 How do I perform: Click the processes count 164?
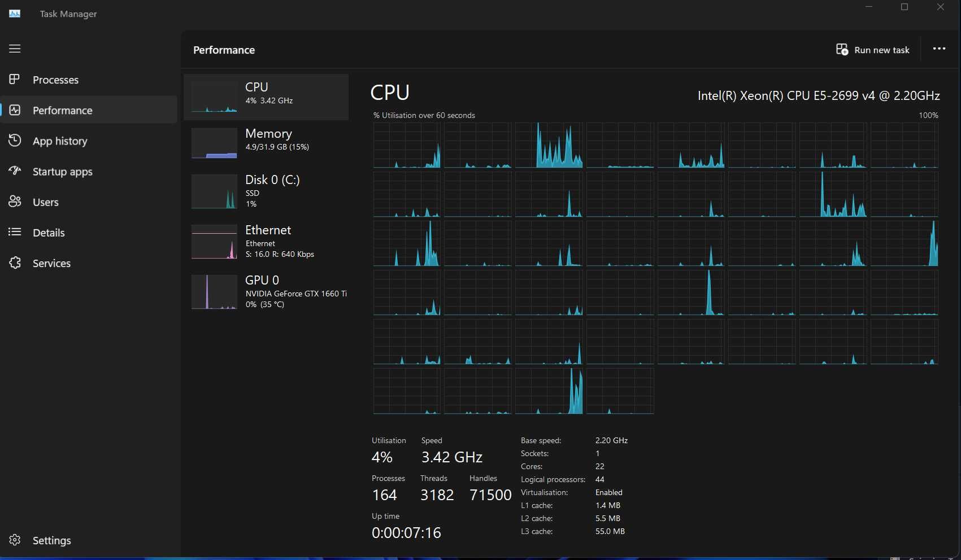pyautogui.click(x=384, y=495)
